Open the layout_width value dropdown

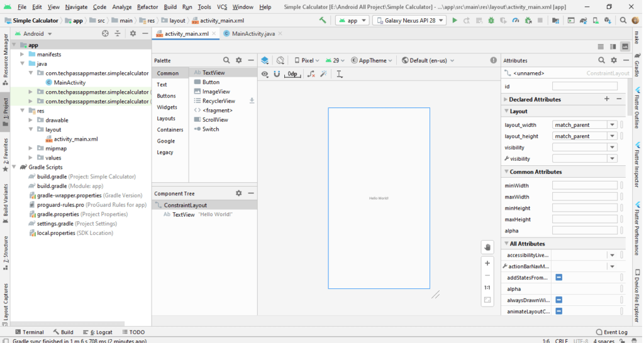(x=612, y=125)
